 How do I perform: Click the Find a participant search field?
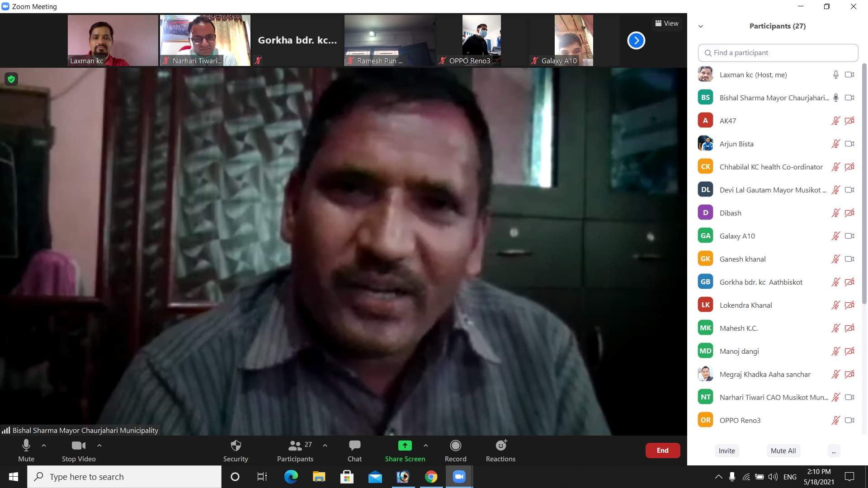coord(778,53)
